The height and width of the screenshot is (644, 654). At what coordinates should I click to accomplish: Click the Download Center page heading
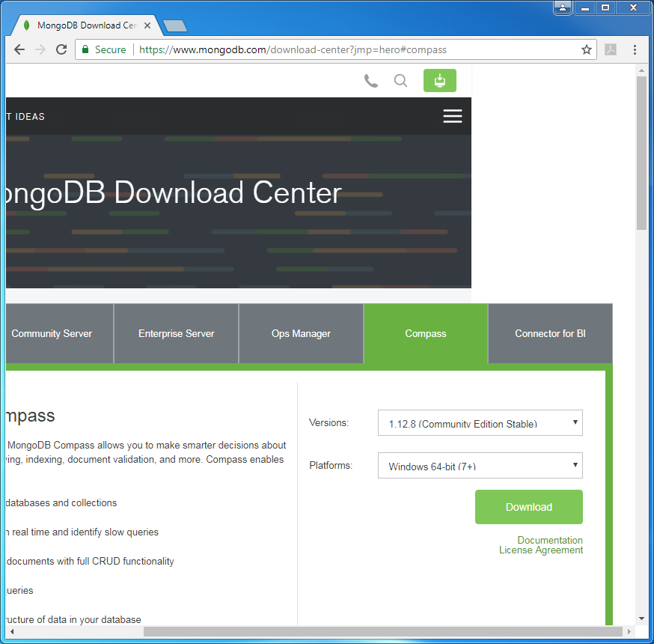174,192
